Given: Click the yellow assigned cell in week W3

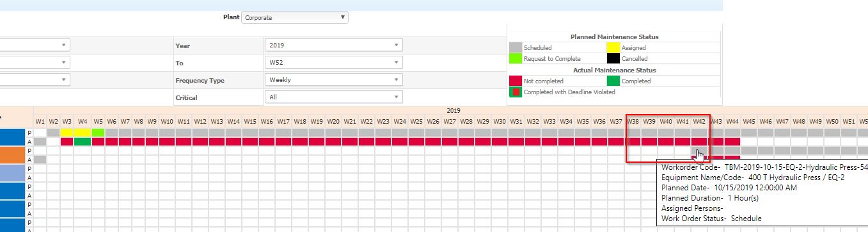Looking at the screenshot, I should pos(67,133).
